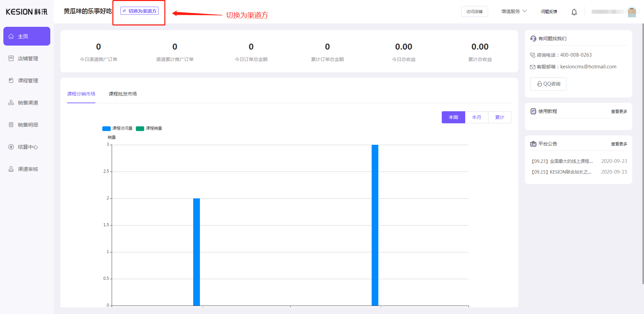
Task: Open the 课程分销市场 tab
Action: point(81,94)
